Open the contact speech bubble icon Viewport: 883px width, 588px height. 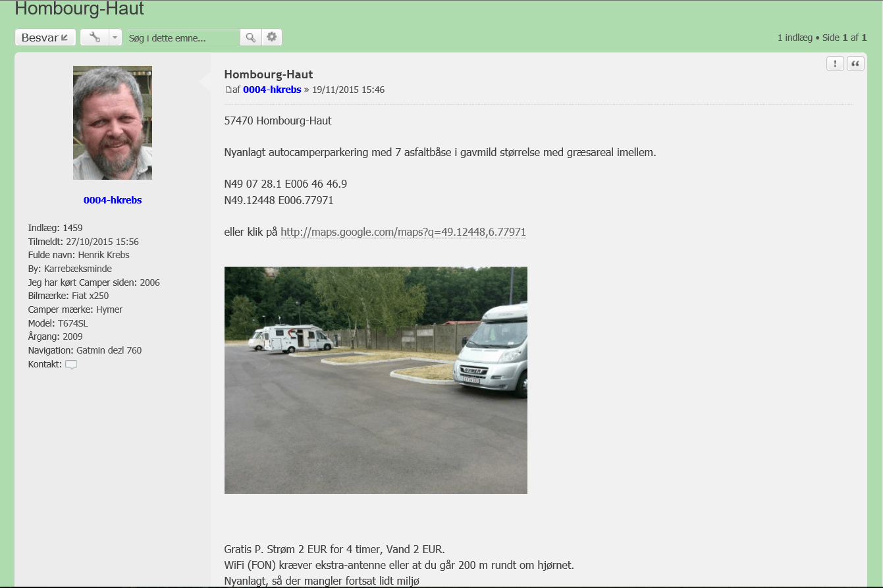coord(71,365)
